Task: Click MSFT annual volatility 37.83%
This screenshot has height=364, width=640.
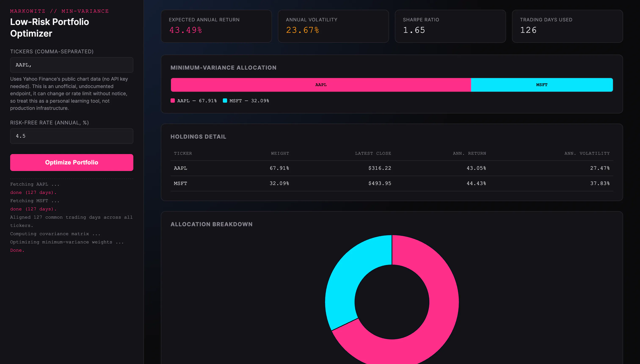Action: point(600,183)
